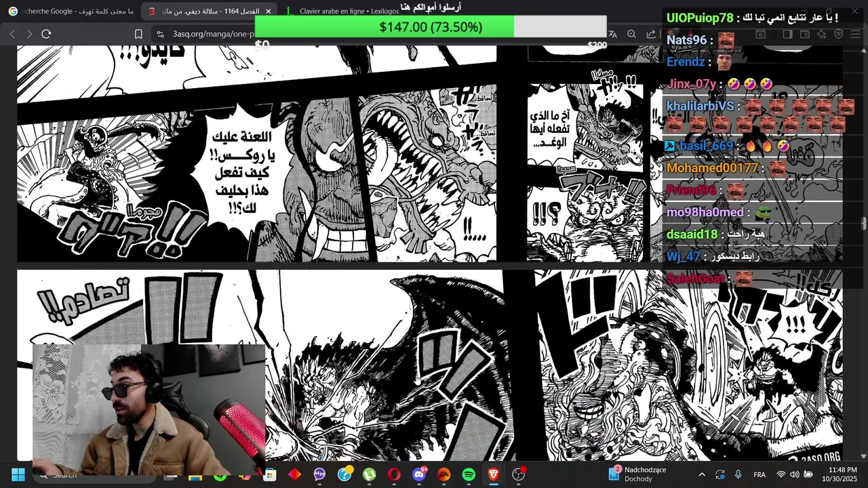Click the Brave browser taskbar icon
This screenshot has width=868, height=488.
pos(494,474)
